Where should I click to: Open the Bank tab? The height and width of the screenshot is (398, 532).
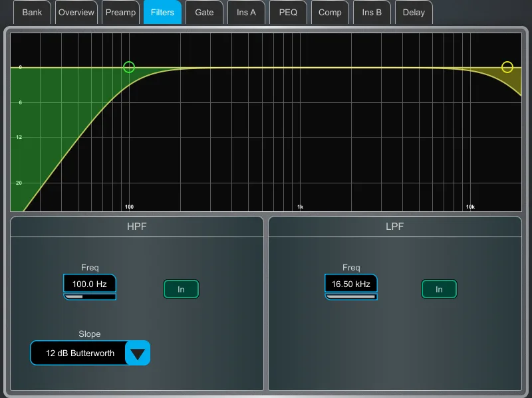click(x=32, y=12)
